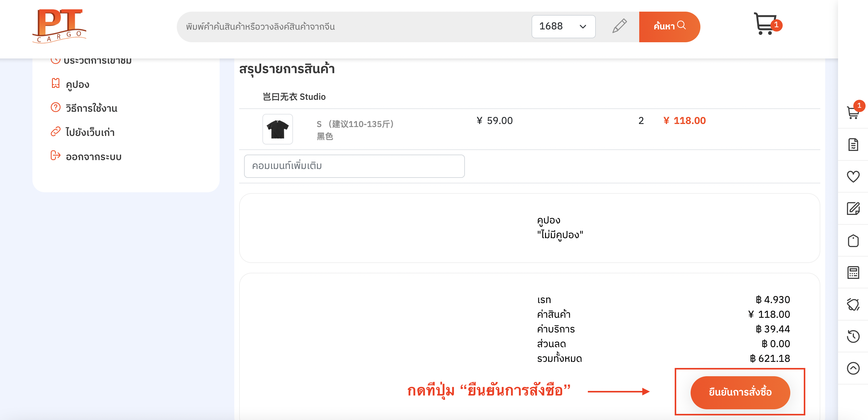Click the document list icon in right rail
The width and height of the screenshot is (868, 420).
[853, 145]
